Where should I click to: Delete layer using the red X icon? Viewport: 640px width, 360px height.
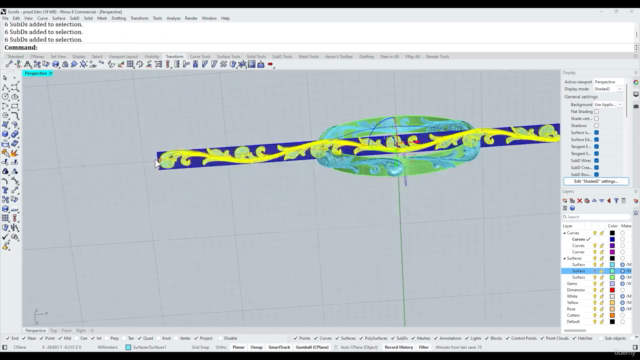click(580, 201)
